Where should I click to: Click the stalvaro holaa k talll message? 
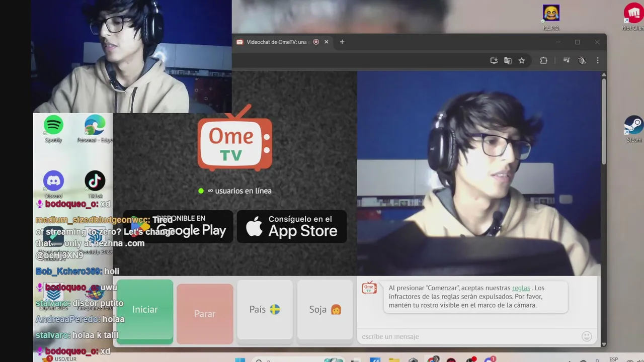coord(77,335)
